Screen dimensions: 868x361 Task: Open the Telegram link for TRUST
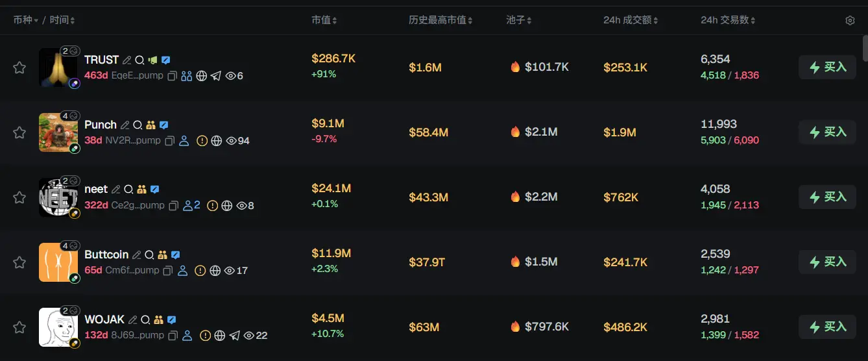216,76
